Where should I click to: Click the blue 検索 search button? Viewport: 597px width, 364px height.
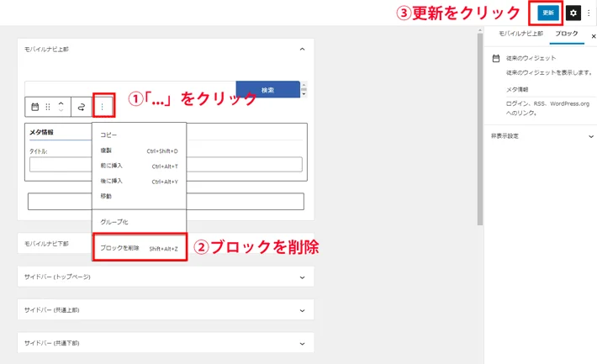pos(267,90)
